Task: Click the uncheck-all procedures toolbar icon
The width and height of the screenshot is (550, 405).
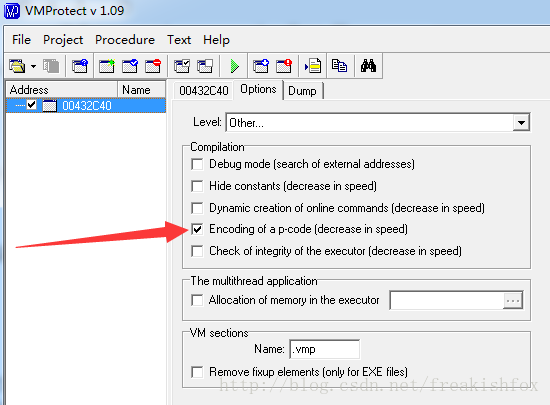Action: pos(205,66)
